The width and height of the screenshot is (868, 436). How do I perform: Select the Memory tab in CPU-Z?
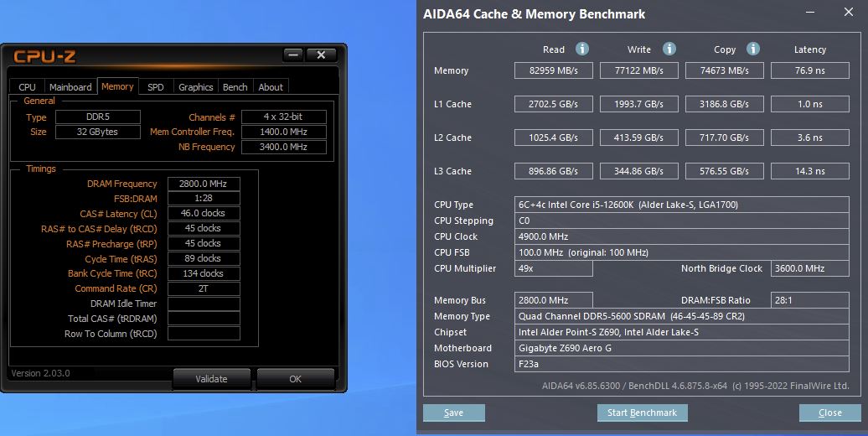(x=117, y=86)
